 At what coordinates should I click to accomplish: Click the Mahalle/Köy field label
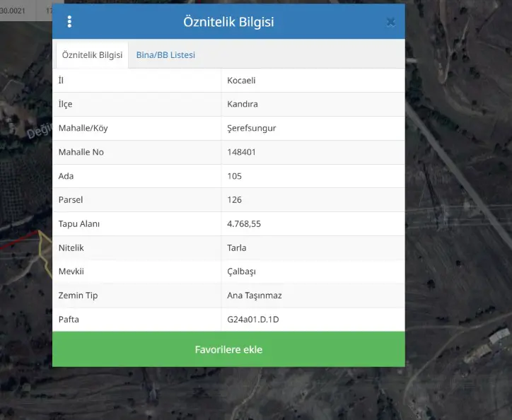pos(83,128)
